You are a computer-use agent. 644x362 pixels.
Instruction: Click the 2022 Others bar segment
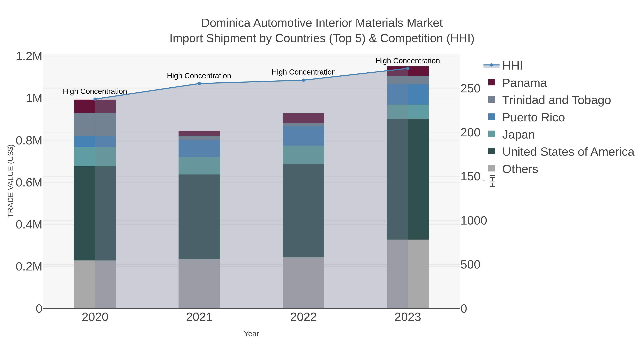[304, 283]
